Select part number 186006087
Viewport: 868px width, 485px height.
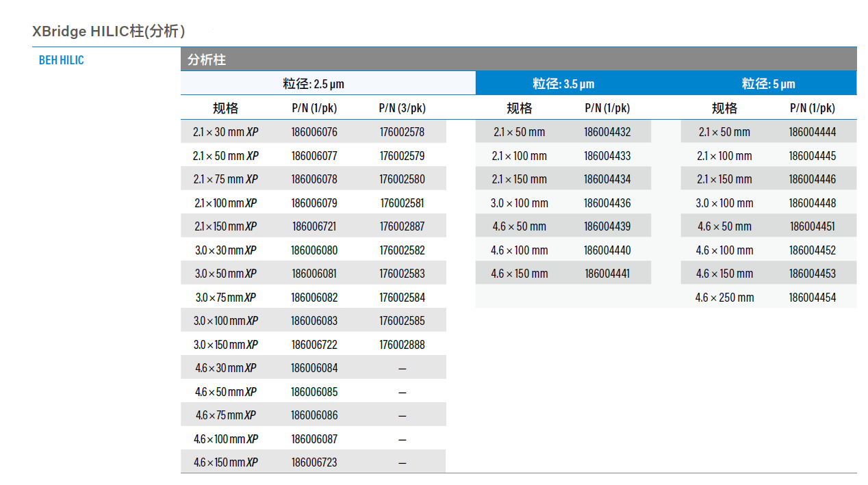[x=314, y=439]
